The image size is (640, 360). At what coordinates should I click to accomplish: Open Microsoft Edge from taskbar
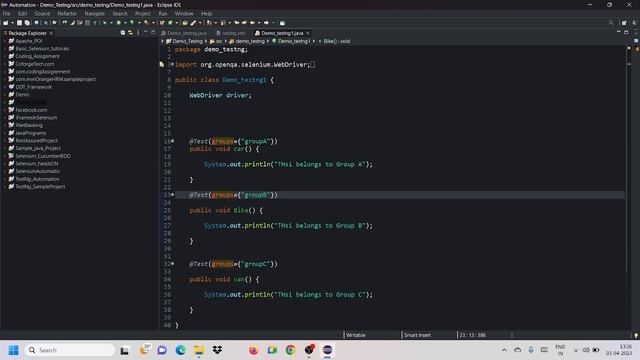(x=180, y=350)
